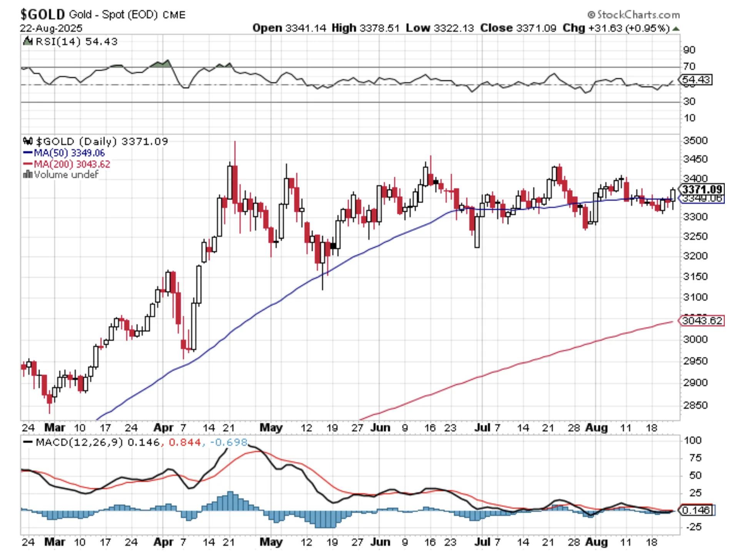Click the copyright symbol before StockCharts.com

[591, 15]
